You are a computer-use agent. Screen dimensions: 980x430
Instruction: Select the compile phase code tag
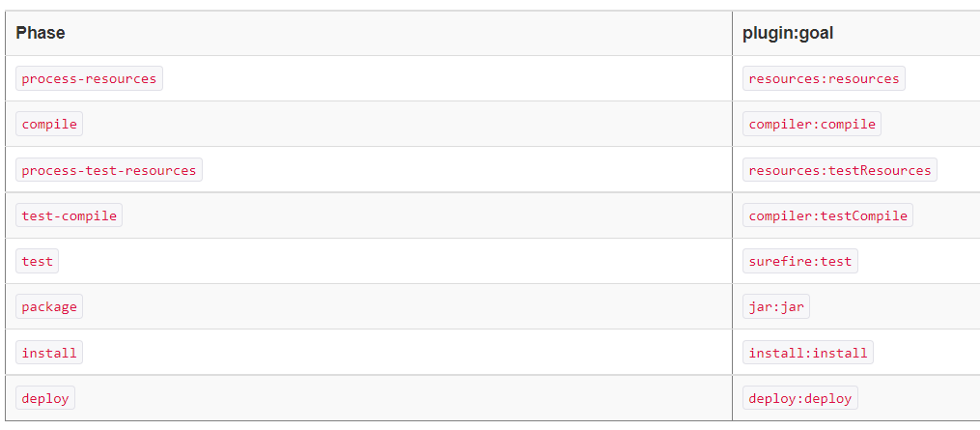(48, 124)
